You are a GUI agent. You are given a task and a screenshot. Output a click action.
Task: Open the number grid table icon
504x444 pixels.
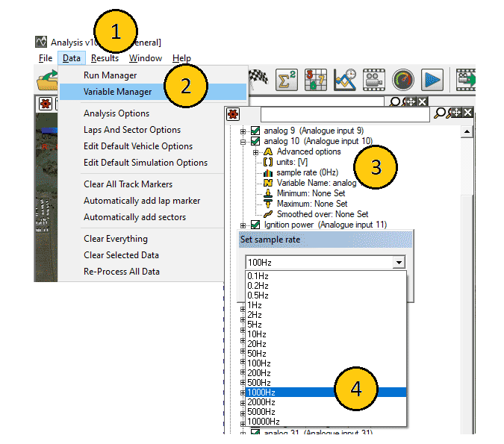316,79
